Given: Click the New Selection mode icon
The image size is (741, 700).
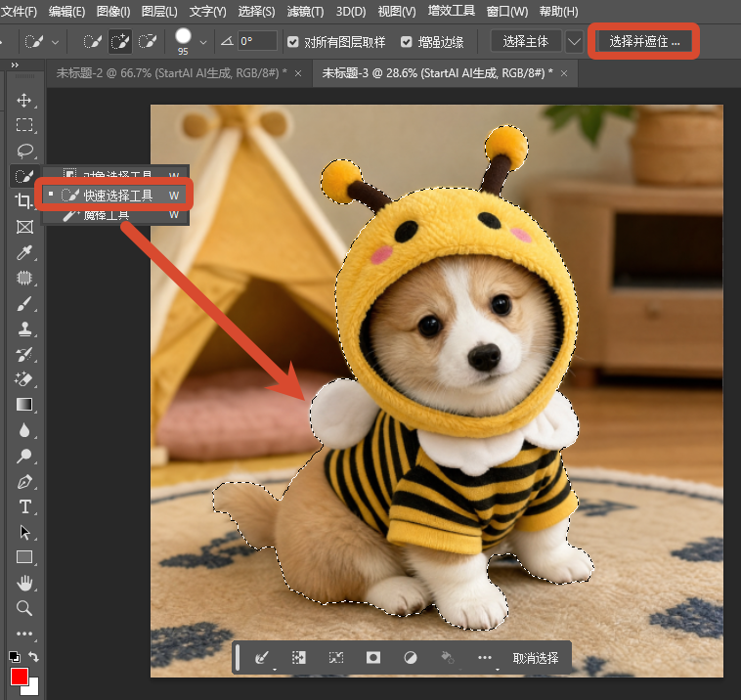Looking at the screenshot, I should [x=92, y=42].
